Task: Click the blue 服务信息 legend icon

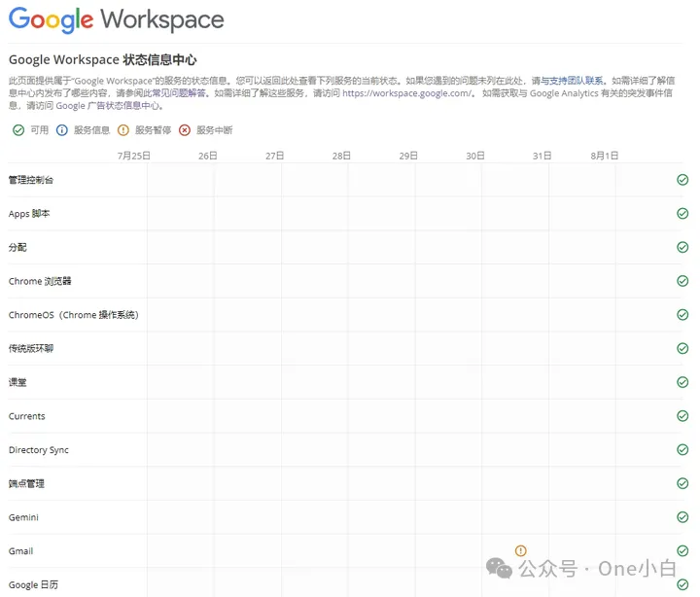Action: (61, 130)
